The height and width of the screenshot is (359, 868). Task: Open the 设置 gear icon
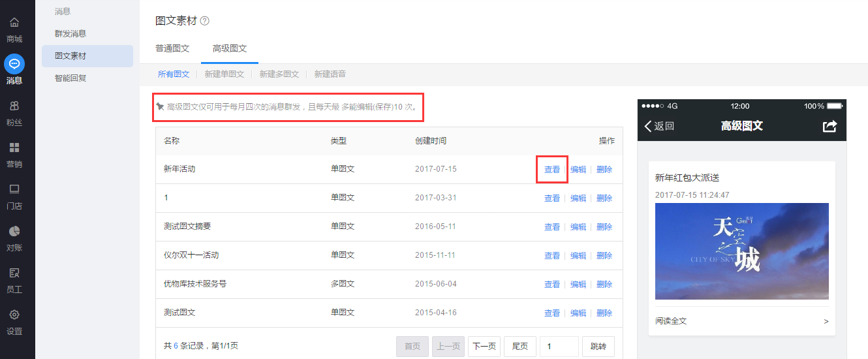[x=14, y=315]
